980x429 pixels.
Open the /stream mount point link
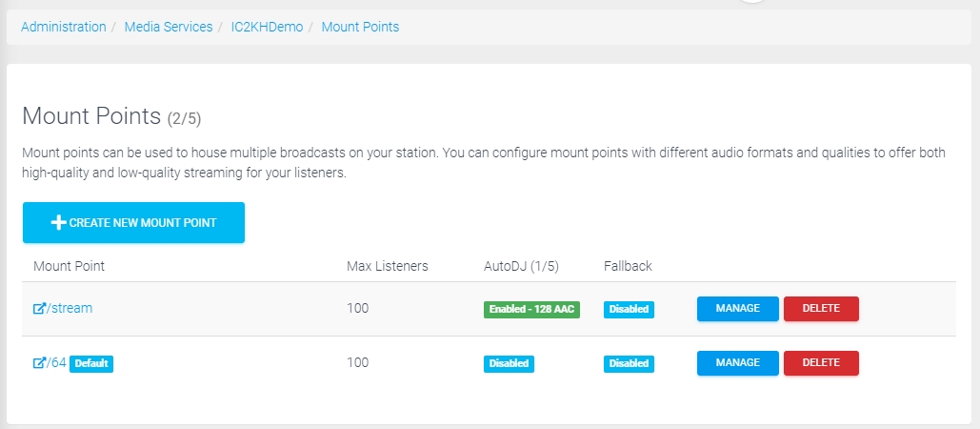[x=70, y=308]
